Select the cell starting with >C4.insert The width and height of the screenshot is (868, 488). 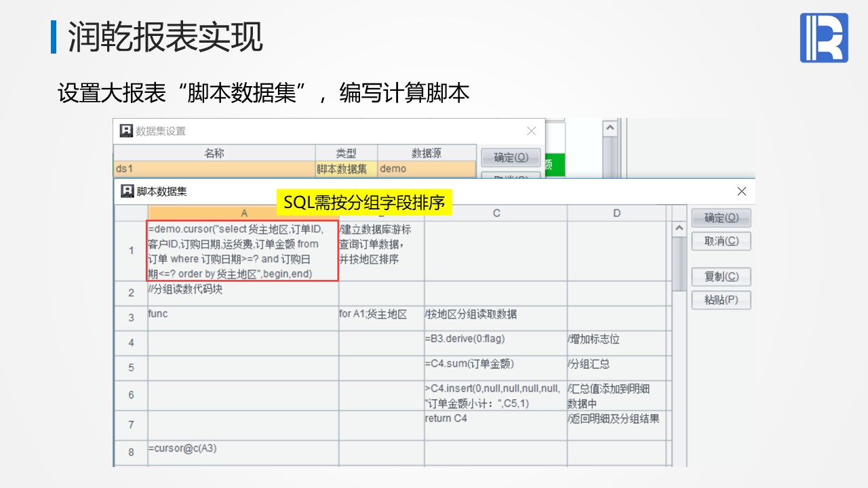pyautogui.click(x=496, y=395)
